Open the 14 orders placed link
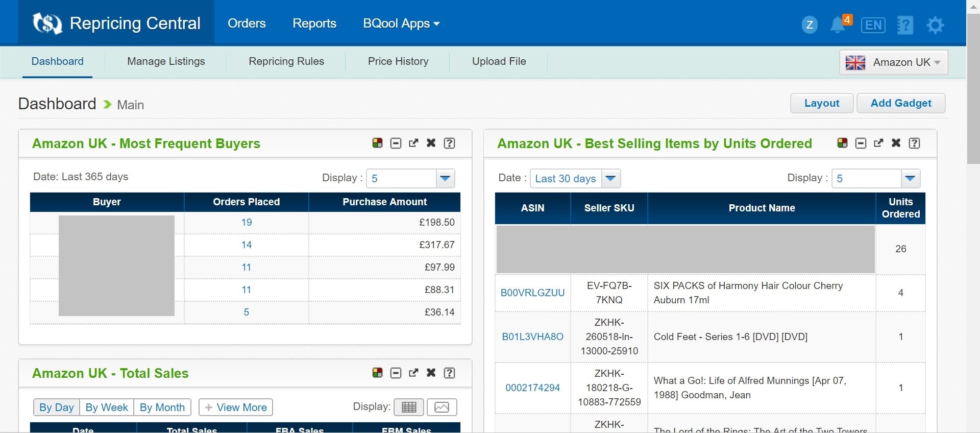This screenshot has width=980, height=433. tap(247, 245)
